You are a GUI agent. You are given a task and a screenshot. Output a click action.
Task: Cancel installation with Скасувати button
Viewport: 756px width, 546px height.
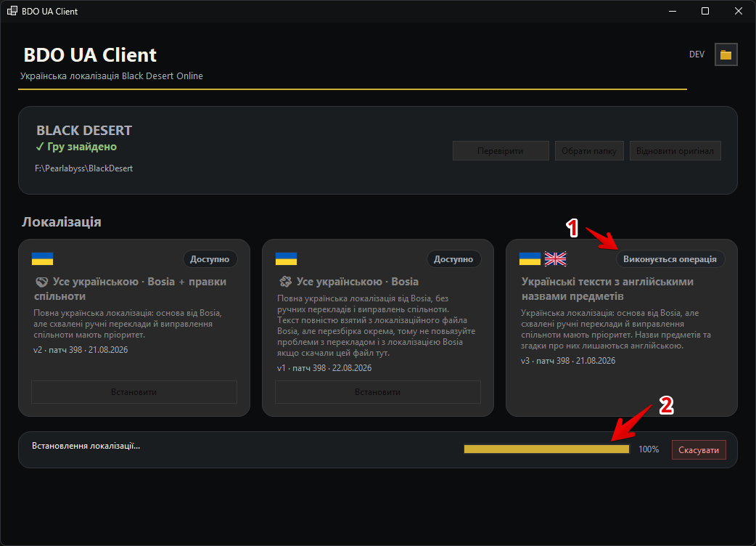click(699, 450)
